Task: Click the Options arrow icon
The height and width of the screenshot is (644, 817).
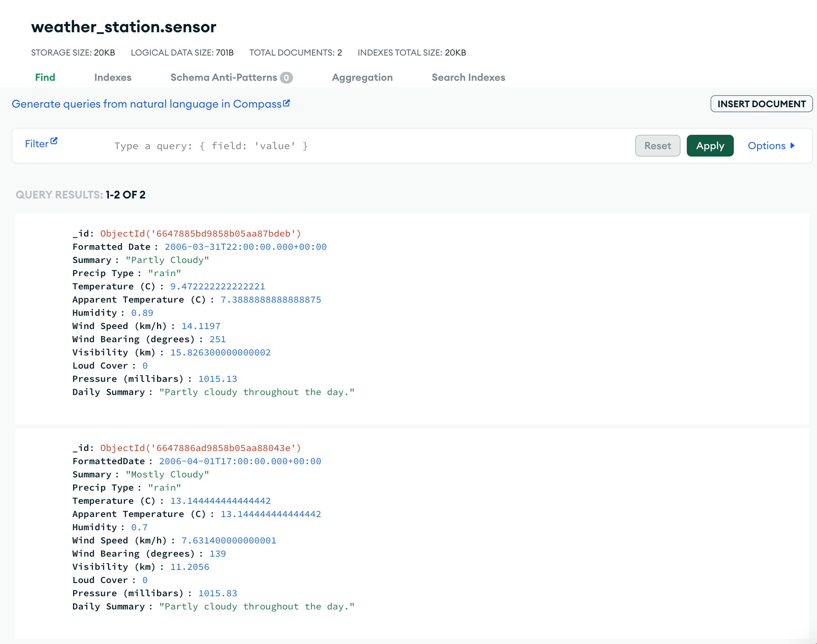Action: [x=793, y=146]
